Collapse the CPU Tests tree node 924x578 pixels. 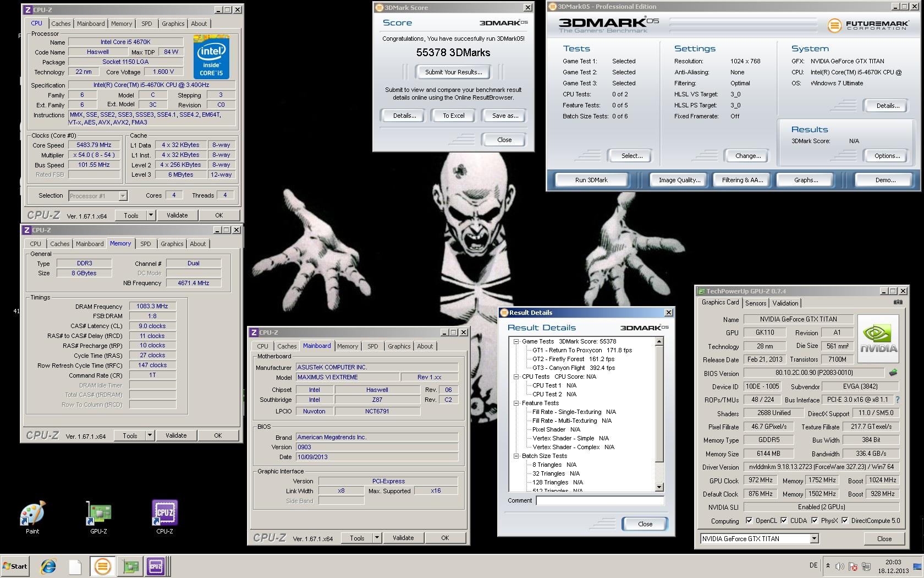[x=516, y=377]
